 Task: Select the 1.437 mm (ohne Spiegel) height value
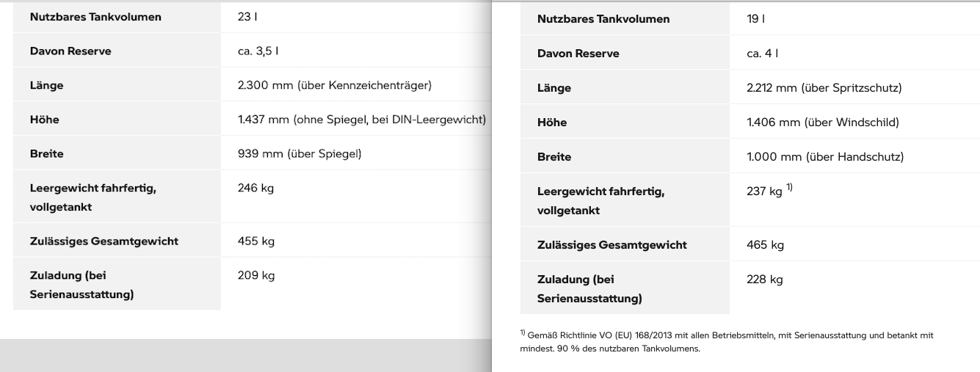pos(361,120)
